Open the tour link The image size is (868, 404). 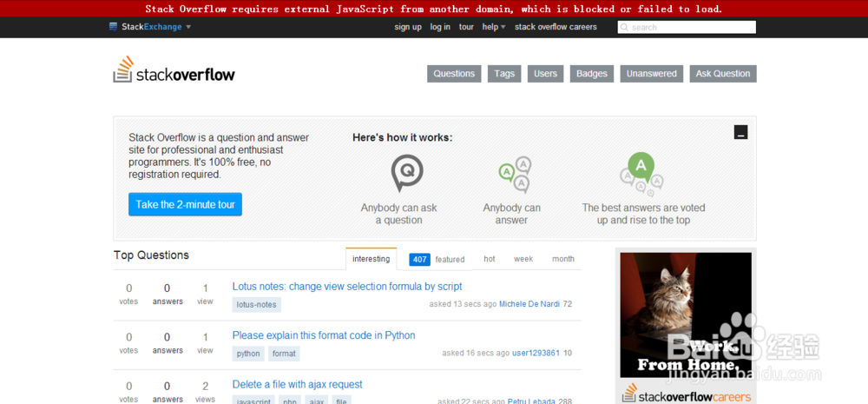point(466,27)
